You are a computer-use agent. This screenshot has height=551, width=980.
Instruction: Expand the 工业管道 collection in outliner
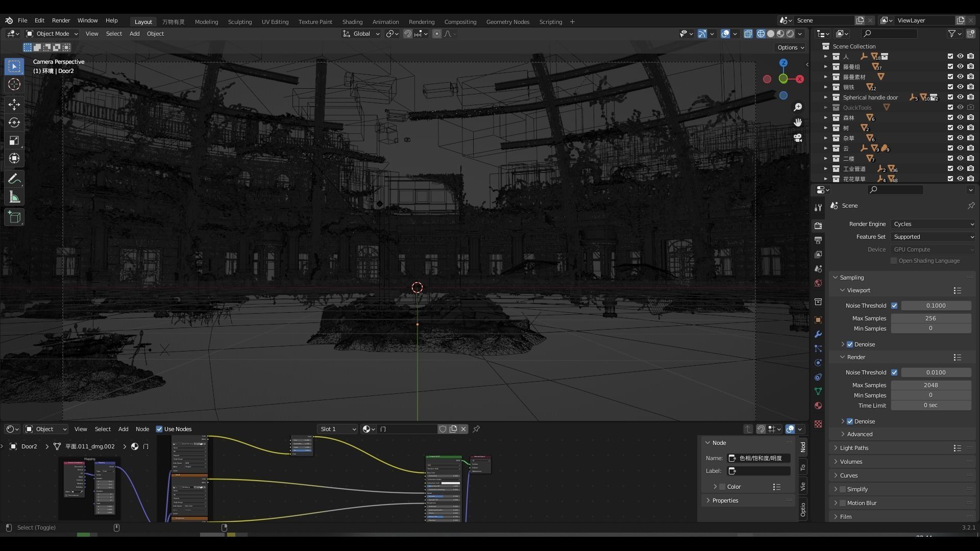tap(825, 168)
